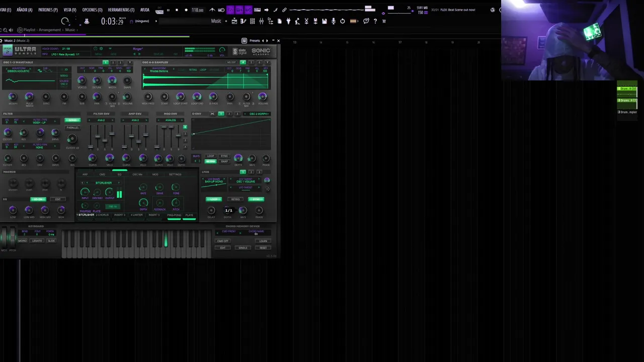Click the G-ENV scissors icon
Screen dimensions: 644x362
(212, 114)
